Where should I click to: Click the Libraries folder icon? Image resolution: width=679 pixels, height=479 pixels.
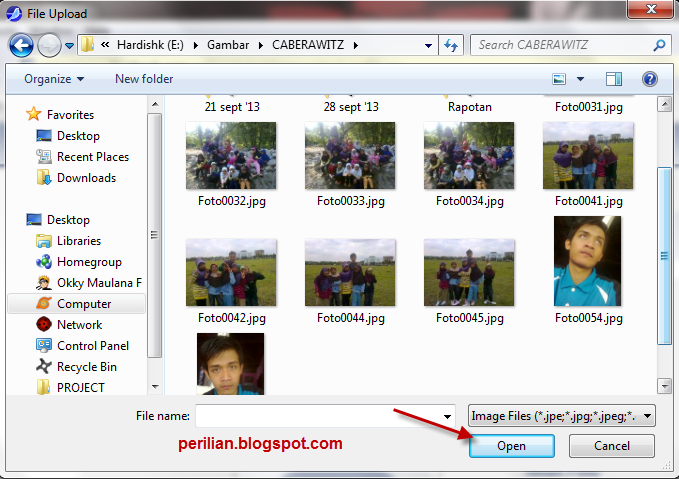[x=44, y=241]
